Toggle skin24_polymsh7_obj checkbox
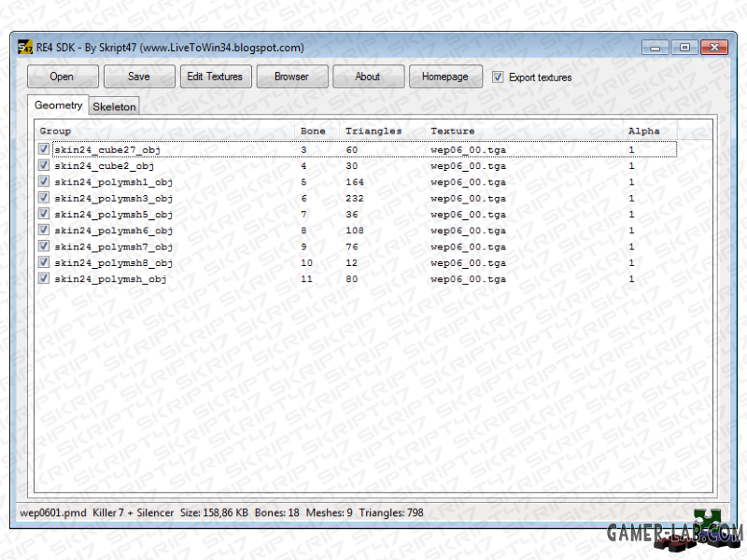Image resolution: width=747 pixels, height=560 pixels. [x=44, y=246]
